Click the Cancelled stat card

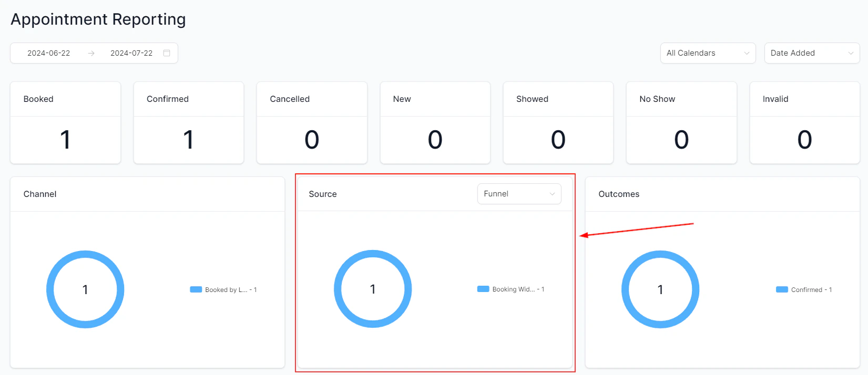[x=312, y=122]
